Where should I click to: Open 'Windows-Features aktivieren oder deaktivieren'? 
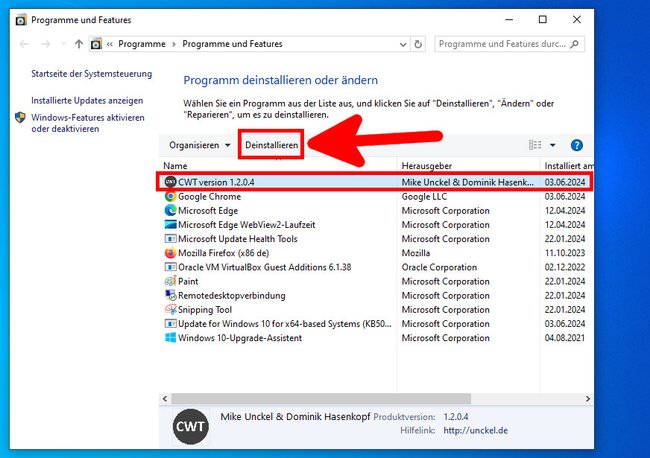(x=88, y=123)
